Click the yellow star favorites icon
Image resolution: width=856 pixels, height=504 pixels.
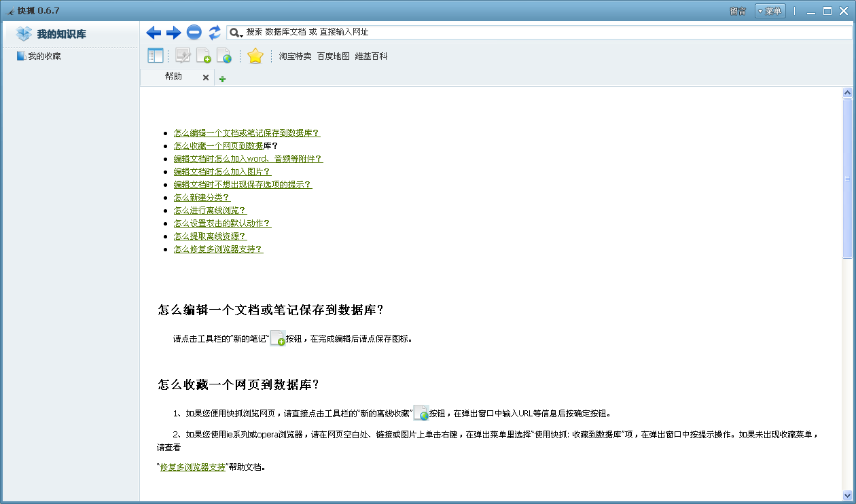pyautogui.click(x=255, y=56)
